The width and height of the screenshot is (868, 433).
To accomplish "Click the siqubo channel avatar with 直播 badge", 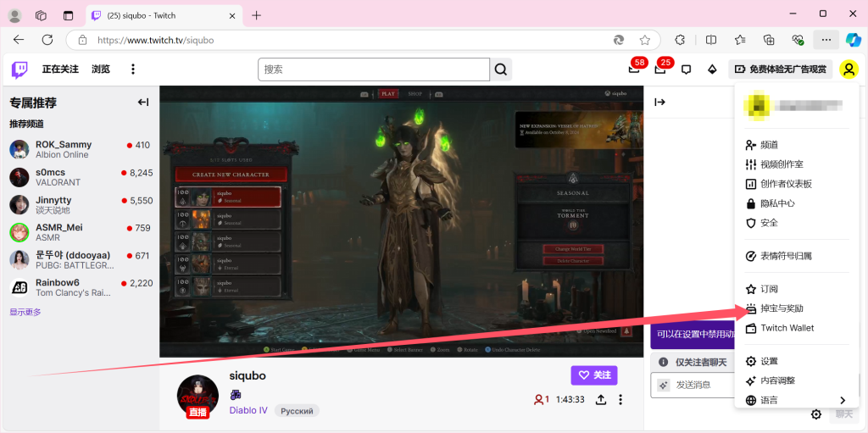I will pos(198,397).
